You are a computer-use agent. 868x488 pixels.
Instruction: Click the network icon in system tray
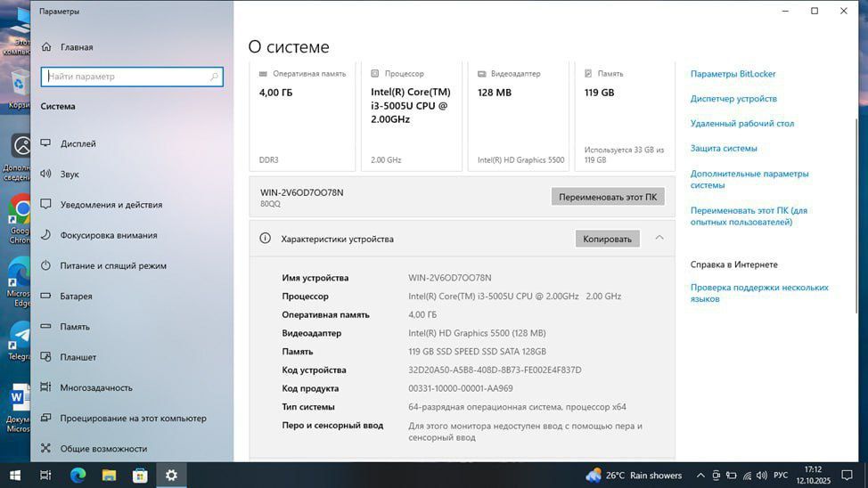[x=747, y=476]
